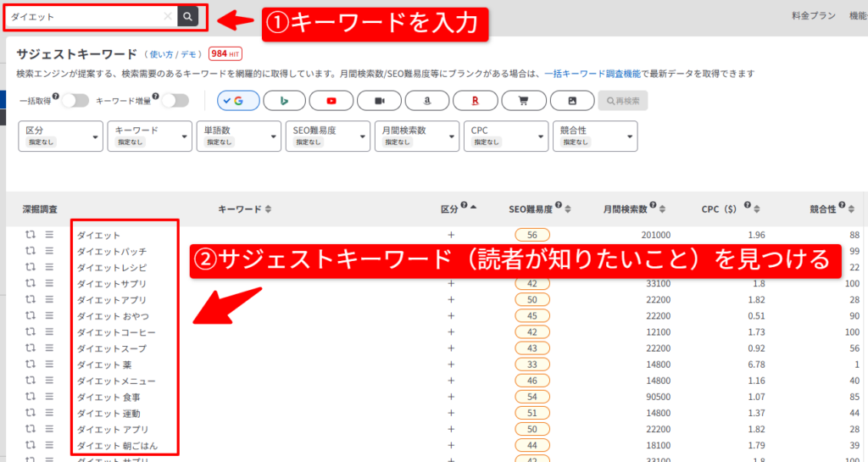868x462 pixels.
Task: Select the image search source icon
Action: click(571, 101)
